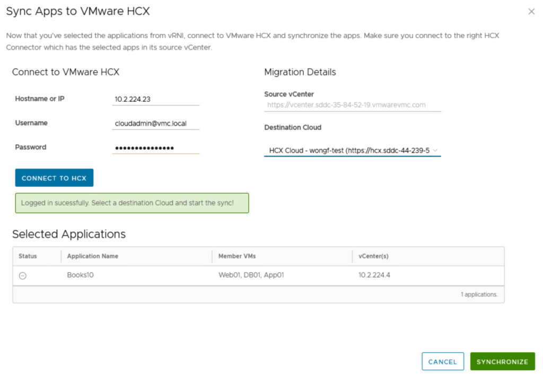Click the status icon for Books10

[22, 276]
